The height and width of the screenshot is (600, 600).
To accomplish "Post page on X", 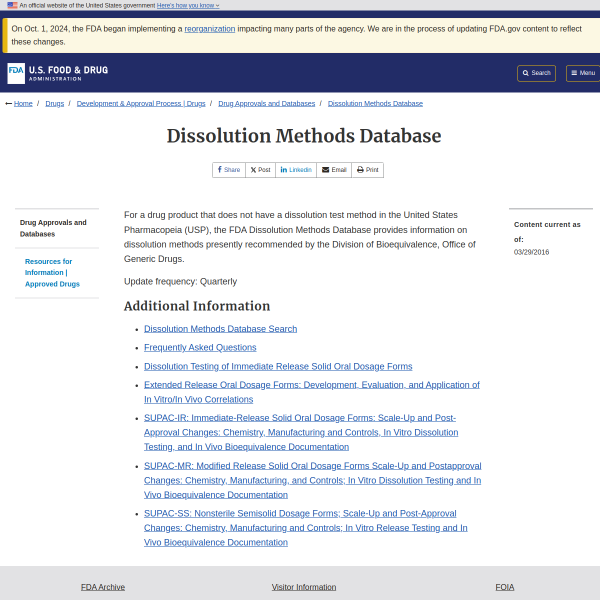I will [x=261, y=170].
